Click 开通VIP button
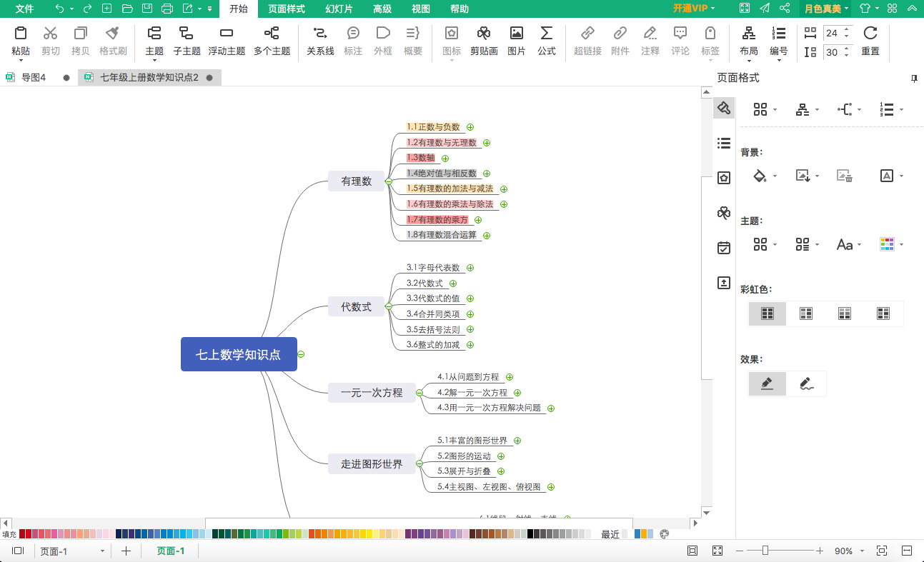Image resolution: width=924 pixels, height=562 pixels. coord(690,9)
